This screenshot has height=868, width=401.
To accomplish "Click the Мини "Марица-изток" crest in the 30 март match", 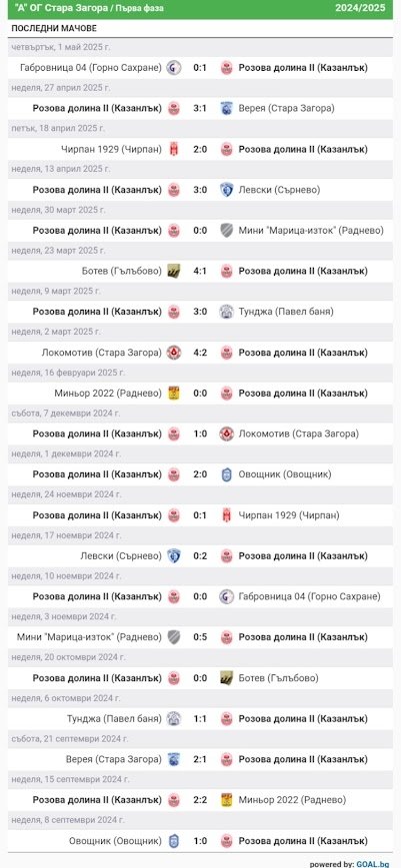I will point(226,231).
